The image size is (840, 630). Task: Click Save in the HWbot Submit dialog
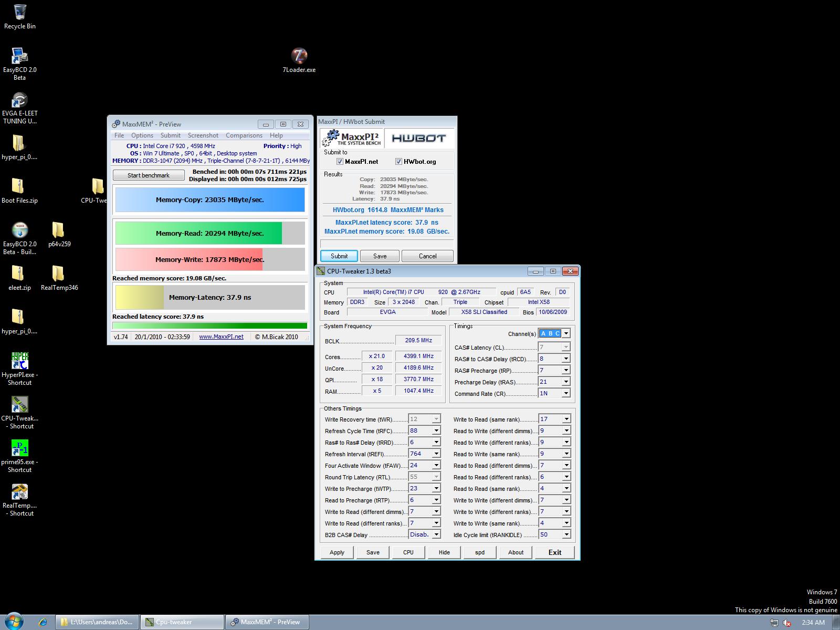click(380, 256)
